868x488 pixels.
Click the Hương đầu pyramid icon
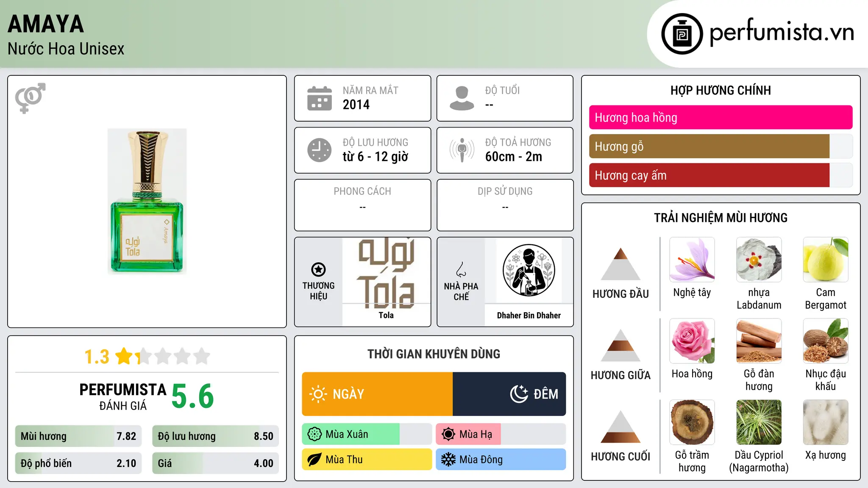point(620,263)
